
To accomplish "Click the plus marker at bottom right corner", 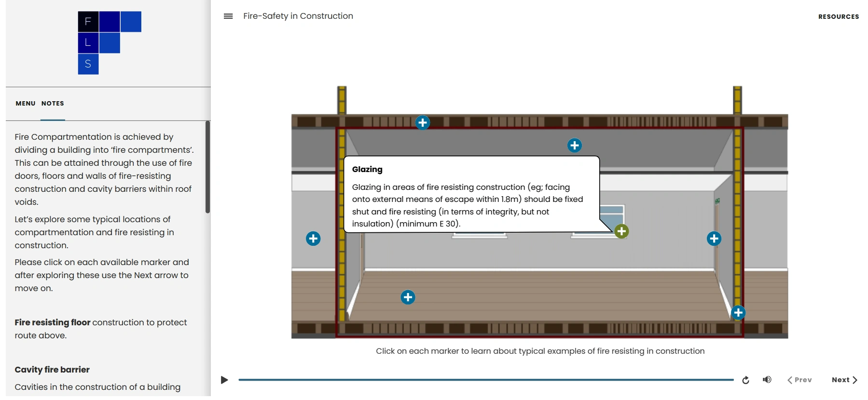I will pos(738,313).
